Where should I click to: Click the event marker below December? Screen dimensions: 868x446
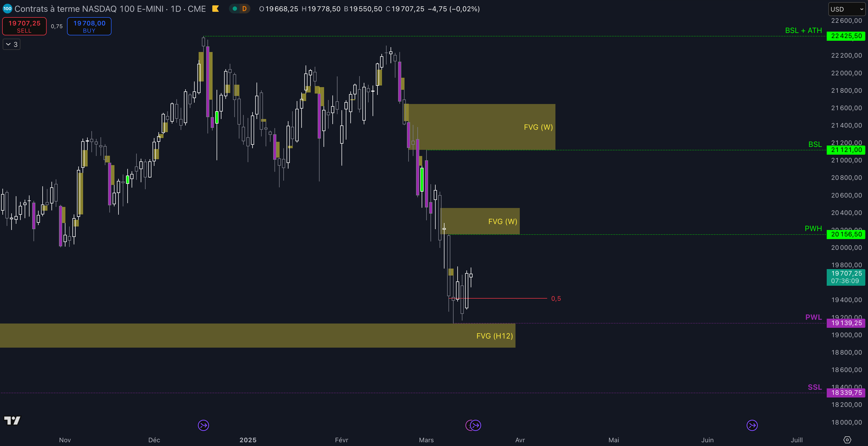(203, 425)
